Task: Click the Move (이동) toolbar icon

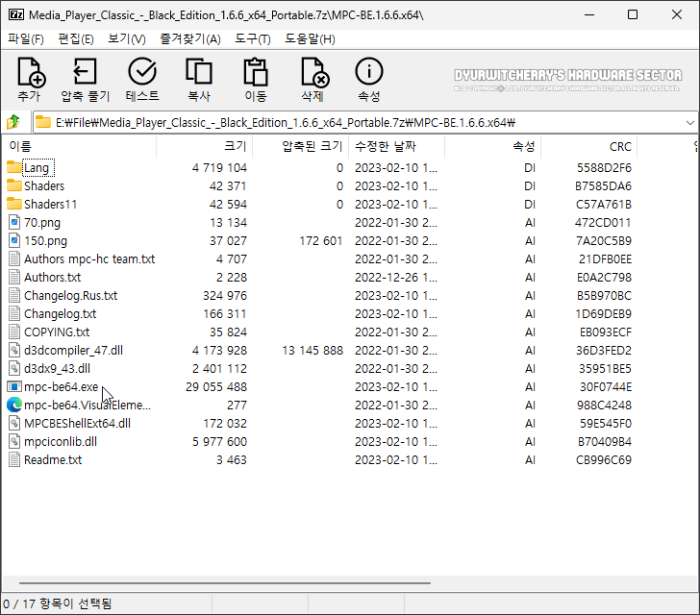Action: [x=256, y=71]
